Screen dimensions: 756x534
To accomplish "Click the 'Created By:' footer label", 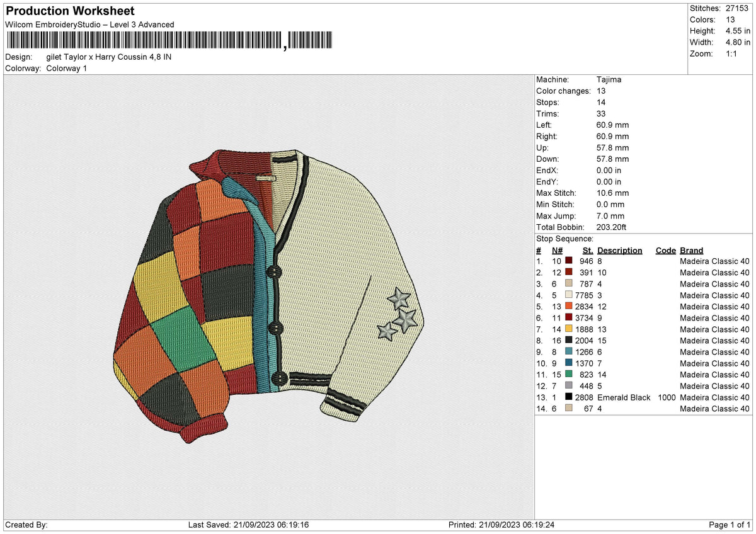I will [26, 525].
